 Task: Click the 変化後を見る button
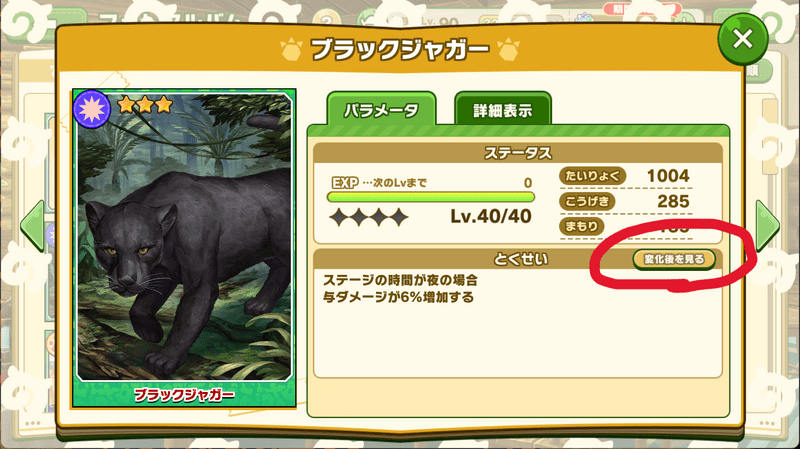click(x=674, y=259)
